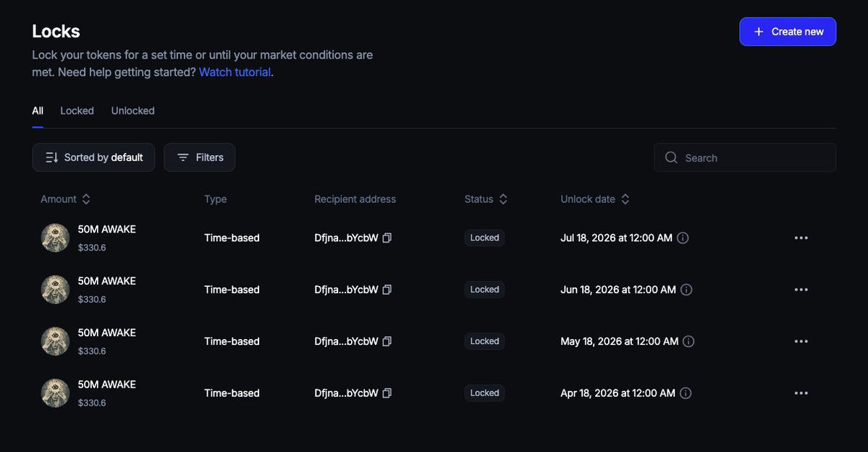Open the Watch tutorial link
The image size is (868, 452).
click(x=235, y=72)
